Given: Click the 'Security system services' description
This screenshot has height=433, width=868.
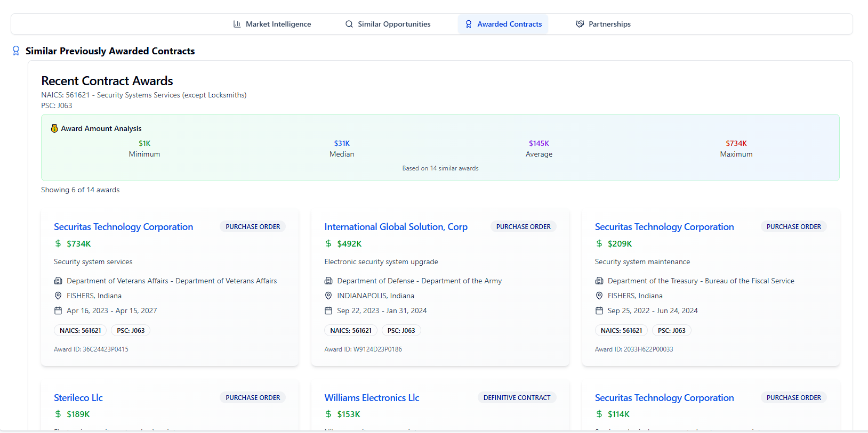Looking at the screenshot, I should point(93,262).
